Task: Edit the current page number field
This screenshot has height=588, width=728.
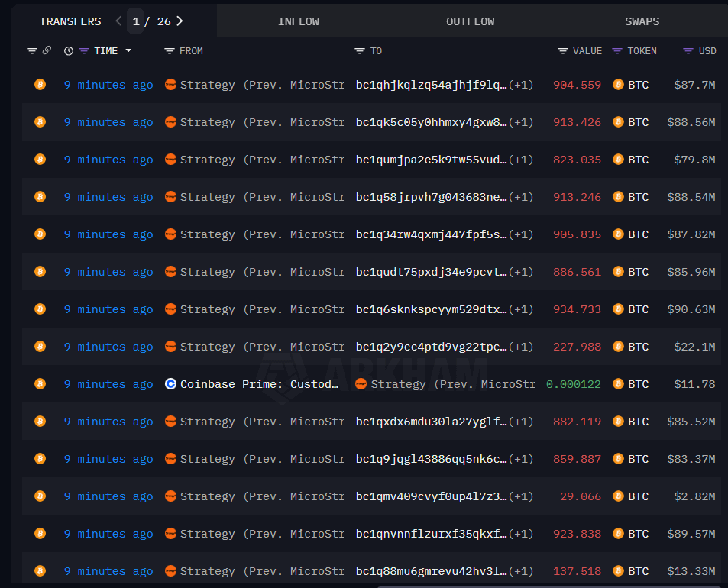Action: [135, 21]
